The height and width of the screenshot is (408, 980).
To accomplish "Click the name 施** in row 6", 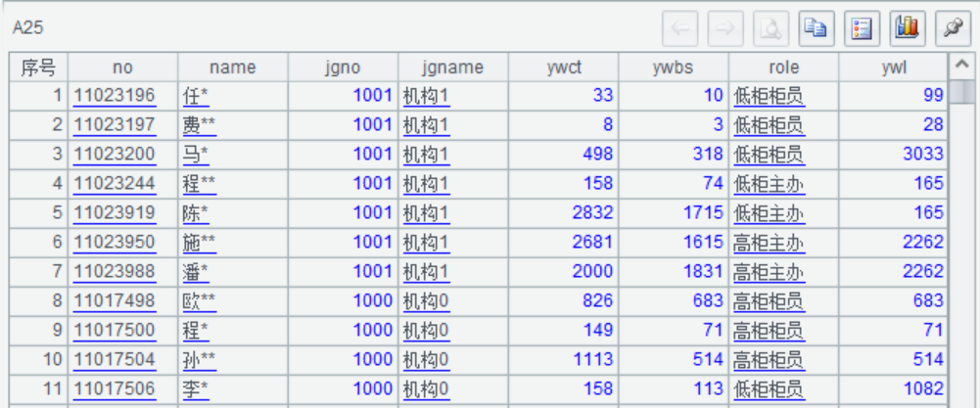I will (200, 243).
